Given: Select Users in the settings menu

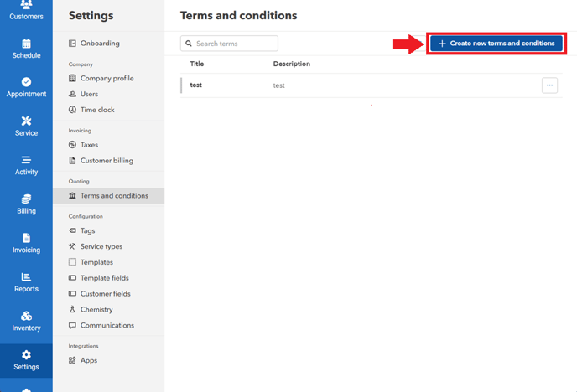Looking at the screenshot, I should point(89,94).
